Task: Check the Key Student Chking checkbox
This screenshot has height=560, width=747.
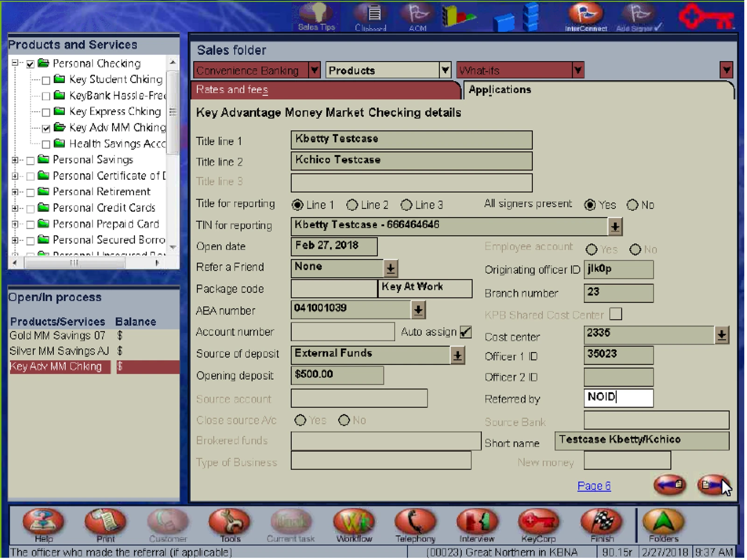Action: pos(46,80)
